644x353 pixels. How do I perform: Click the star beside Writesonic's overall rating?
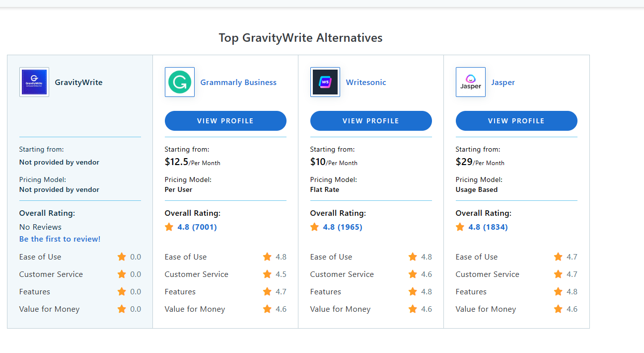(x=314, y=227)
